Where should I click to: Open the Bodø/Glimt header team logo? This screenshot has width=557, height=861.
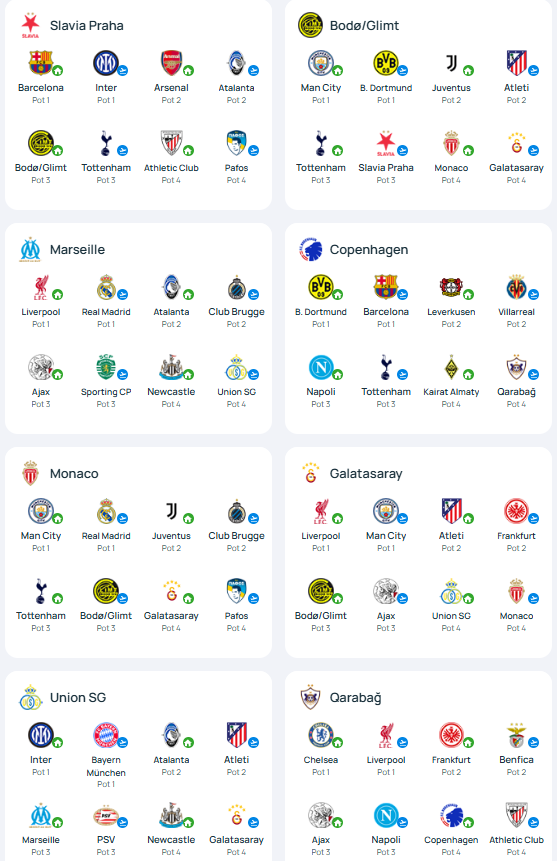[310, 25]
